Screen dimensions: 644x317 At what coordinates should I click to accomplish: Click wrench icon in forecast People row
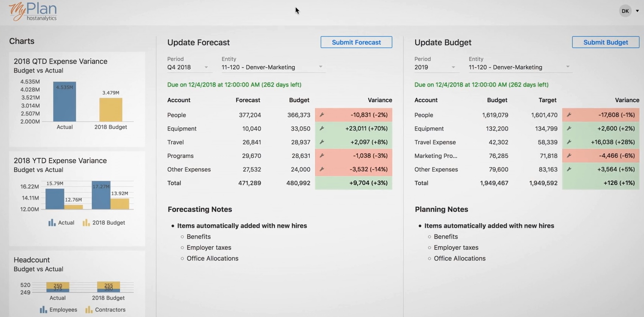pyautogui.click(x=322, y=115)
